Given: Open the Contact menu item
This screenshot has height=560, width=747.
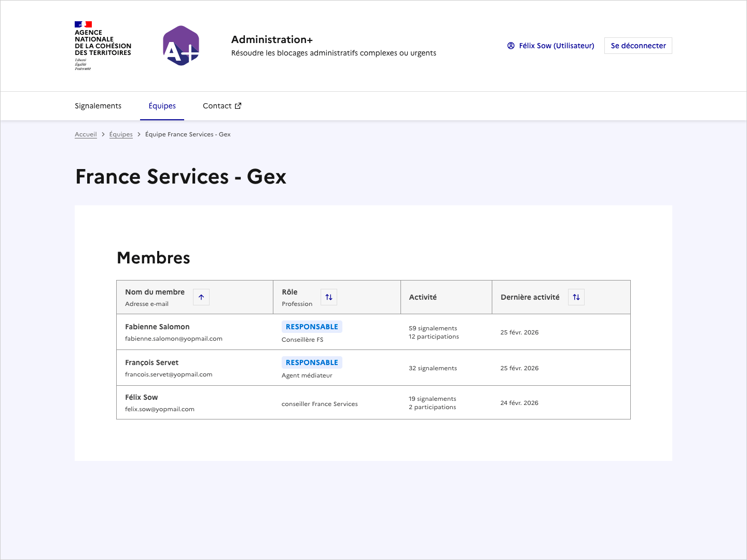Looking at the screenshot, I should pos(217,106).
